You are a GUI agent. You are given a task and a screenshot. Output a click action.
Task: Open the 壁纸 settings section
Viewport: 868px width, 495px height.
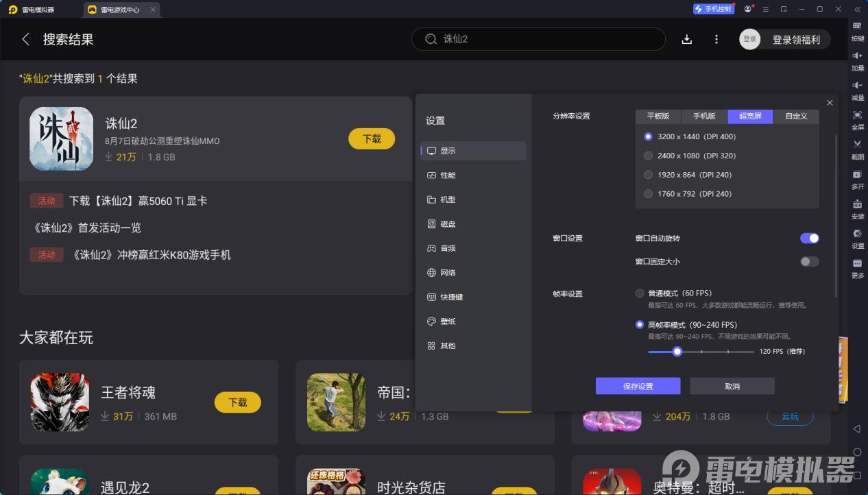[x=474, y=321]
